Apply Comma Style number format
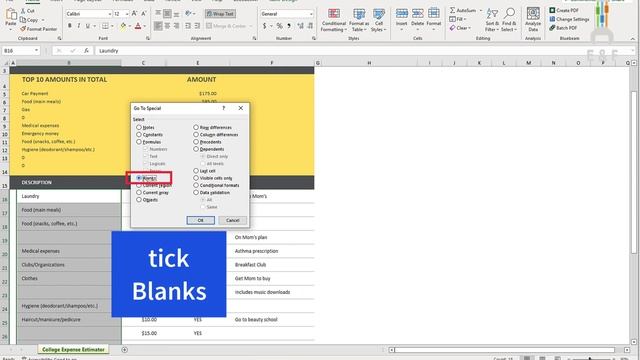The image size is (640, 360). point(289,26)
